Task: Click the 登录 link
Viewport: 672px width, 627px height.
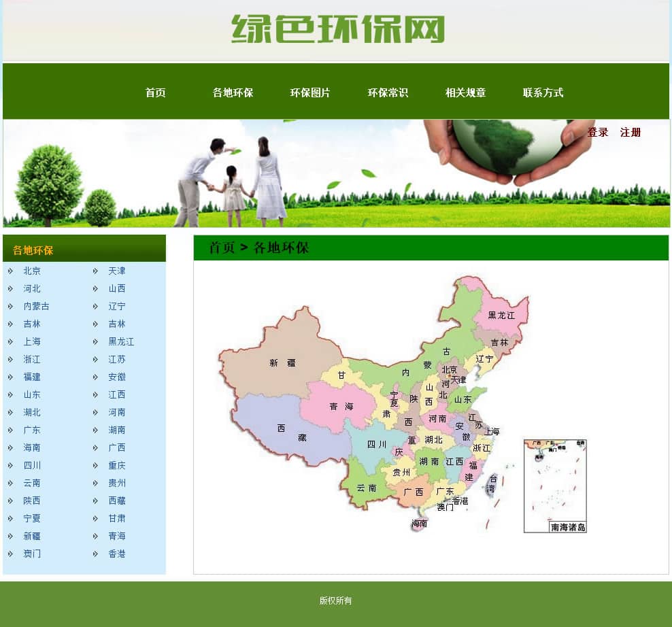Action: (598, 133)
